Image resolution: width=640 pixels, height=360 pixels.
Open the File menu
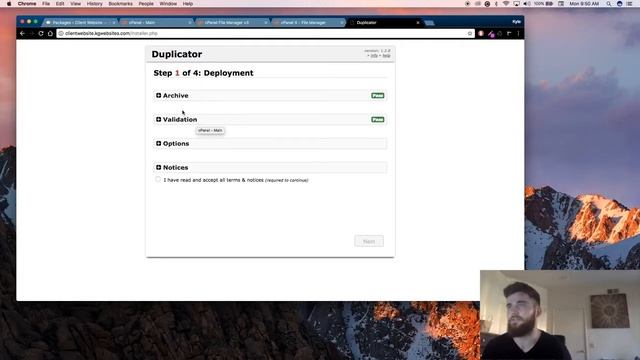pyautogui.click(x=46, y=4)
